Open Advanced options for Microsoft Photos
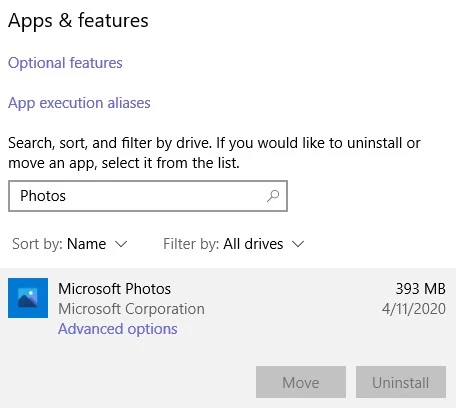 click(118, 329)
